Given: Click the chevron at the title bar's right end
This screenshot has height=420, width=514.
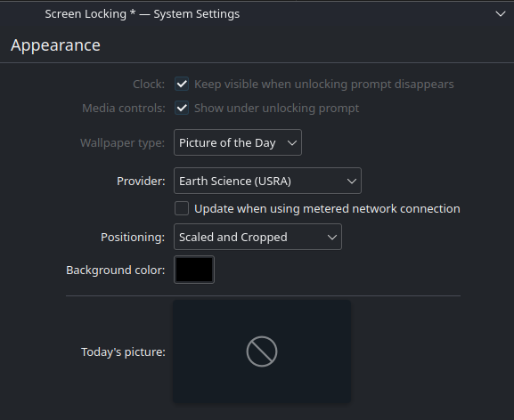Looking at the screenshot, I should coord(501,14).
